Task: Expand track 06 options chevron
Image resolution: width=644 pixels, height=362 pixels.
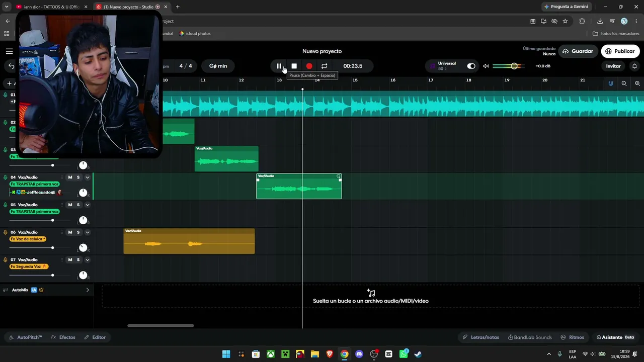Action: [x=87, y=232]
